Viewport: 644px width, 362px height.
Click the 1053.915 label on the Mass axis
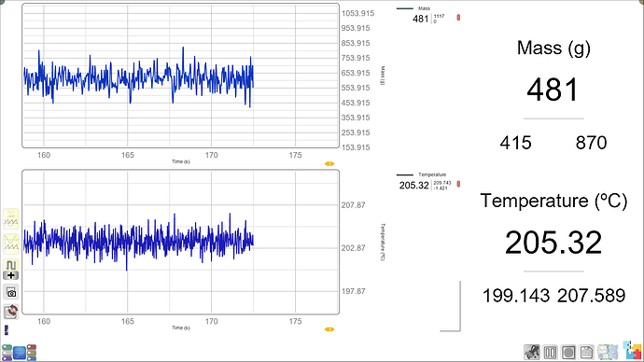(x=357, y=14)
